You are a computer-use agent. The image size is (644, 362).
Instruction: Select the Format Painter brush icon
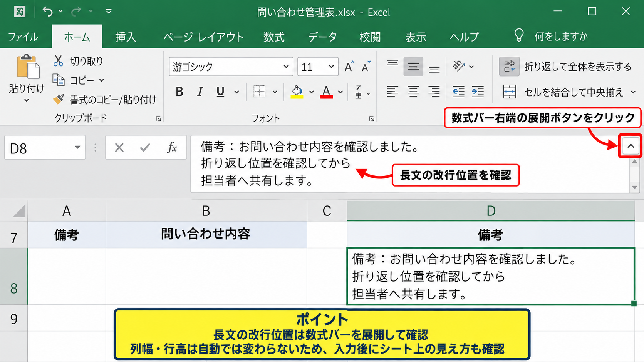(x=59, y=99)
